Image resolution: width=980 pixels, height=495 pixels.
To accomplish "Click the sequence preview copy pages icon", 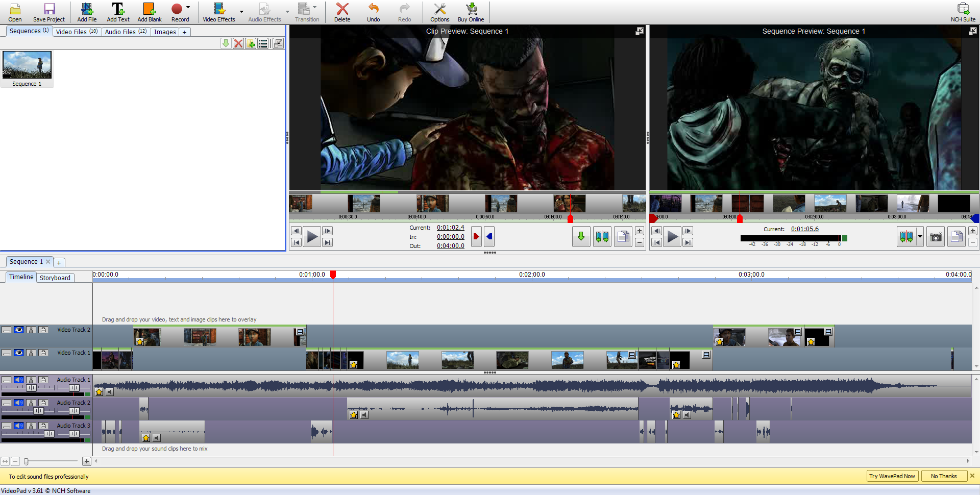I will click(957, 237).
